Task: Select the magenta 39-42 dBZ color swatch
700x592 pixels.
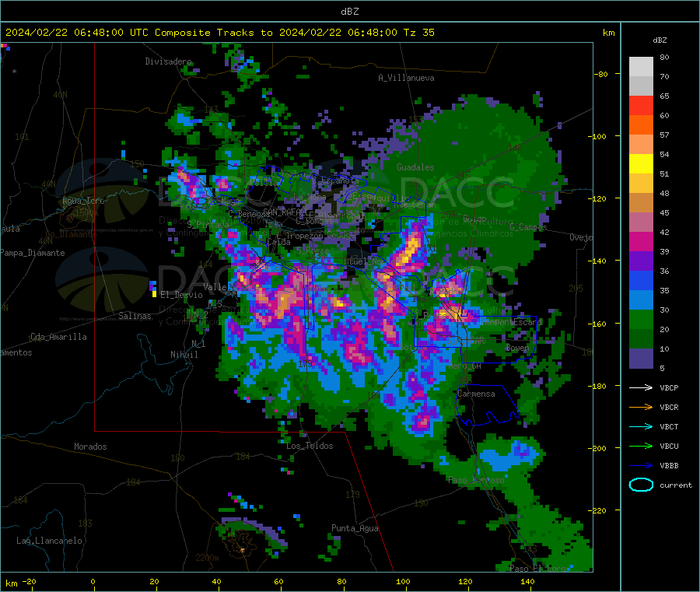Action: coord(641,241)
